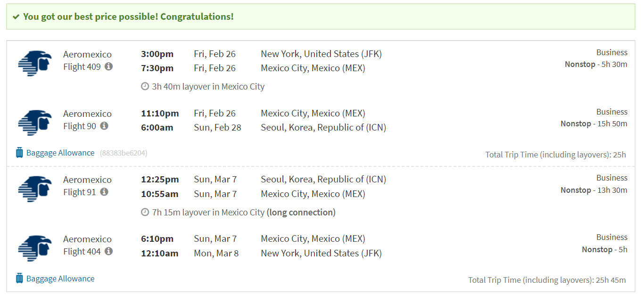Image resolution: width=644 pixels, height=296 pixels.
Task: Open the info icon beside Flight 90
Action: point(104,126)
